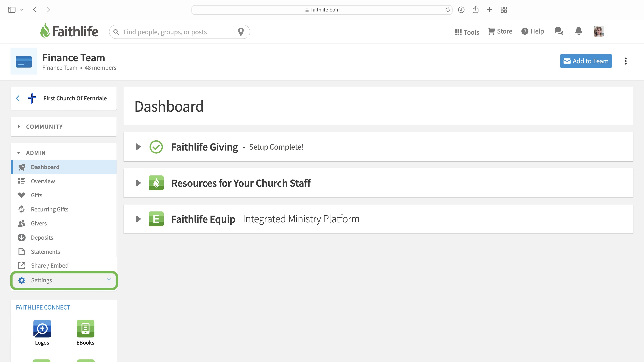The width and height of the screenshot is (644, 362).
Task: Click the search magnifier icon
Action: [x=116, y=32]
